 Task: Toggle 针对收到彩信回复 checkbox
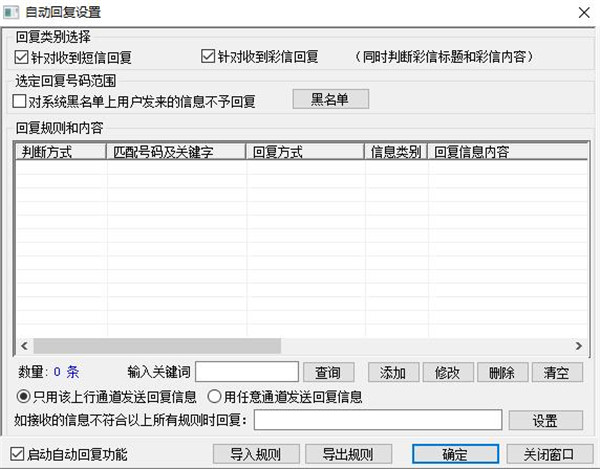point(209,57)
